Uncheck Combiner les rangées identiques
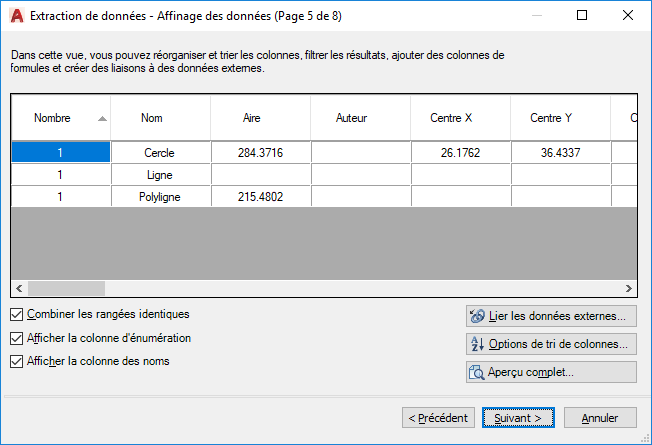This screenshot has height=445, width=652. coord(17,314)
